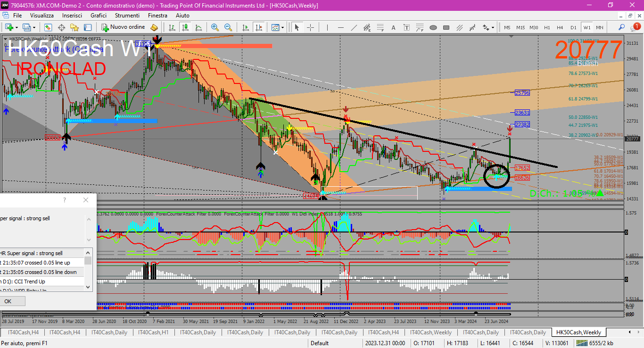
Task: Switch timeframe to D1
Action: coord(573,27)
